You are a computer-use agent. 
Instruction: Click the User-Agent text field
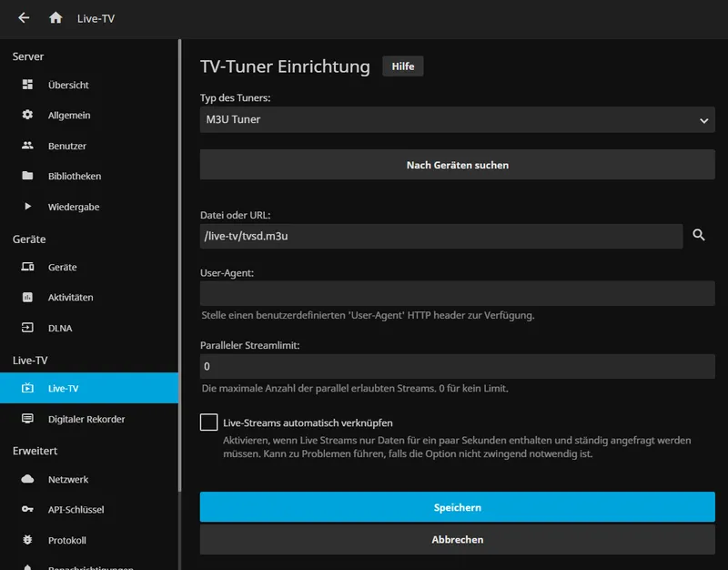(x=457, y=293)
